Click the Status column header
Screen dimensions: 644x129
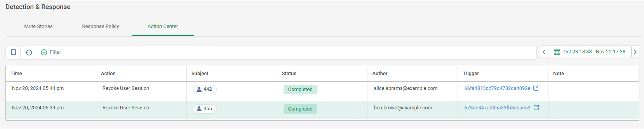click(289, 73)
